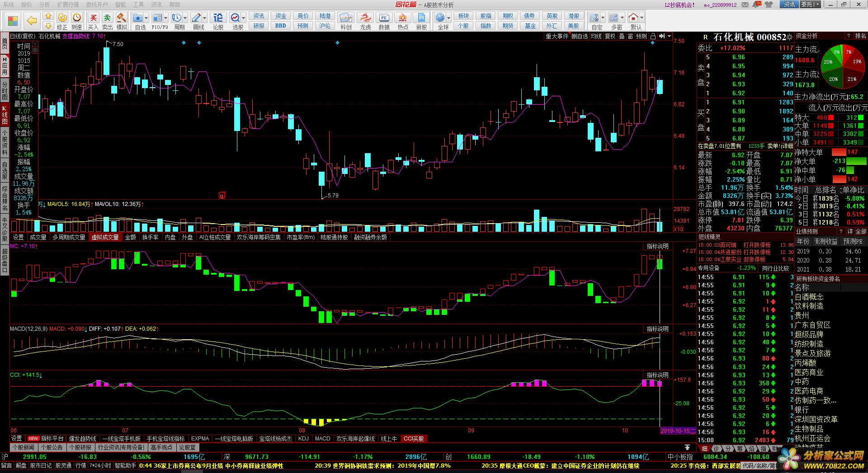
Task: Click the 卖出 sell icon
Action: point(107,18)
